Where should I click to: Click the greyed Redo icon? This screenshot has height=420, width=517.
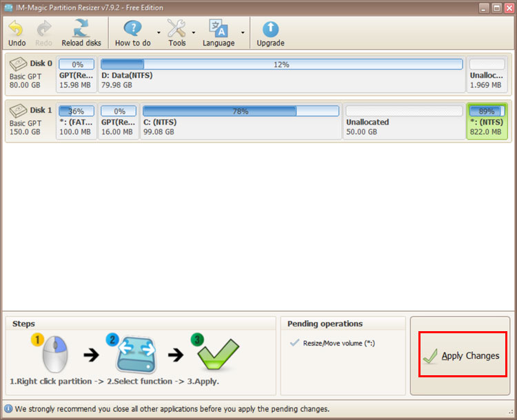click(x=44, y=29)
